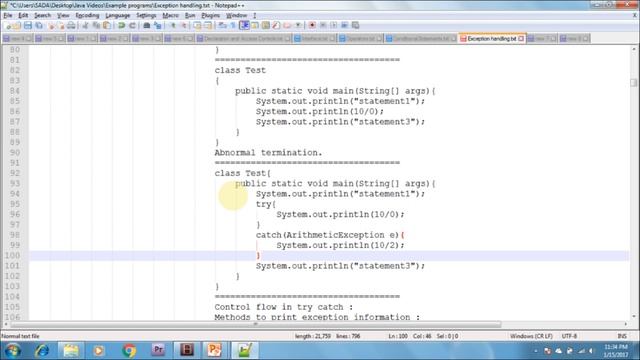
Task: Open the Language menu
Action: 118,16
